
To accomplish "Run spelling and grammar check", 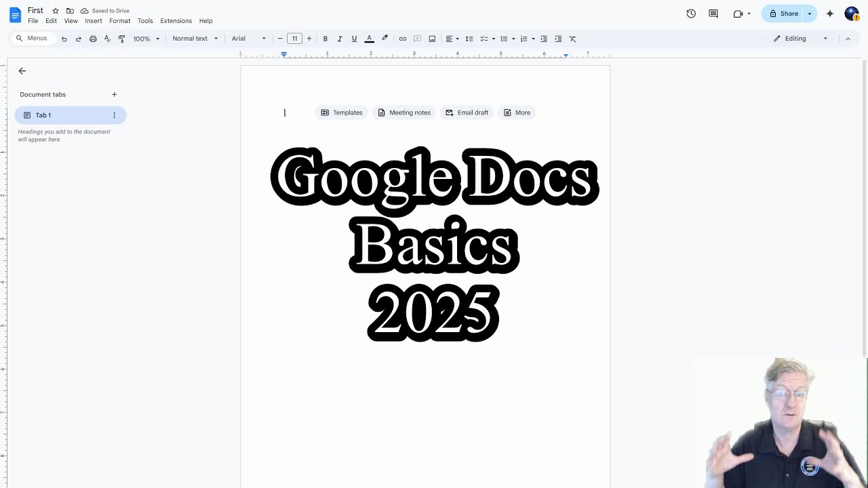I will coord(107,39).
